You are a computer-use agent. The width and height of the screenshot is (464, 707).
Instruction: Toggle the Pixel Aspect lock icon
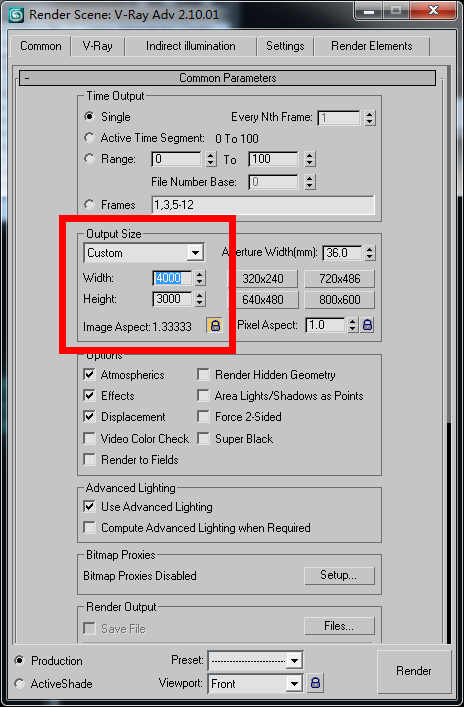click(368, 325)
